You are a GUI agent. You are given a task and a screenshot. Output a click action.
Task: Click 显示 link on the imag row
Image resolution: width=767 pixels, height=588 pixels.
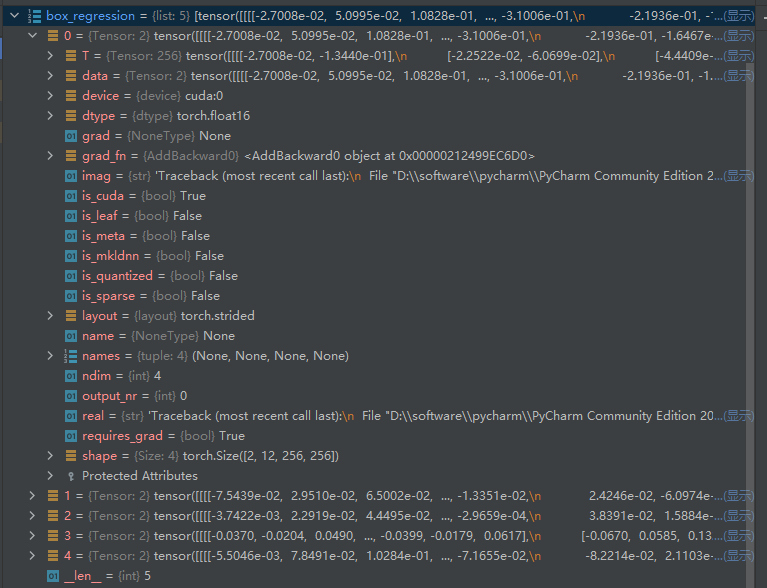click(x=739, y=176)
